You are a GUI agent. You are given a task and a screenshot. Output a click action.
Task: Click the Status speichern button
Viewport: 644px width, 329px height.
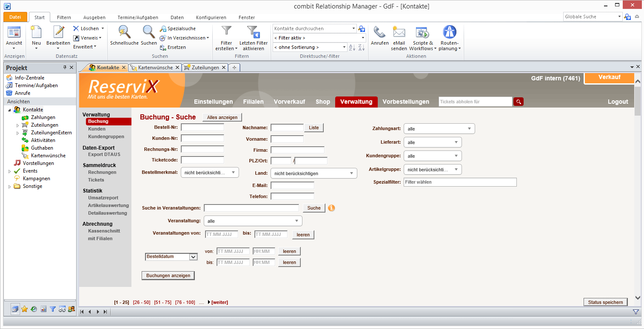[606, 302]
